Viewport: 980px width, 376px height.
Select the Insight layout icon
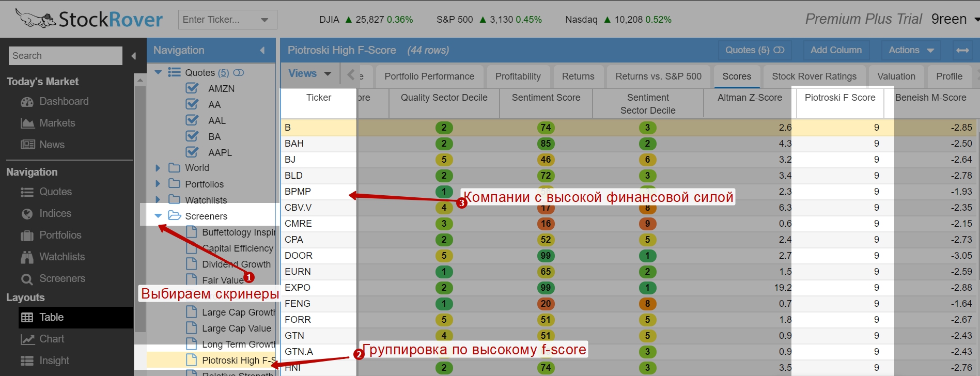[27, 361]
